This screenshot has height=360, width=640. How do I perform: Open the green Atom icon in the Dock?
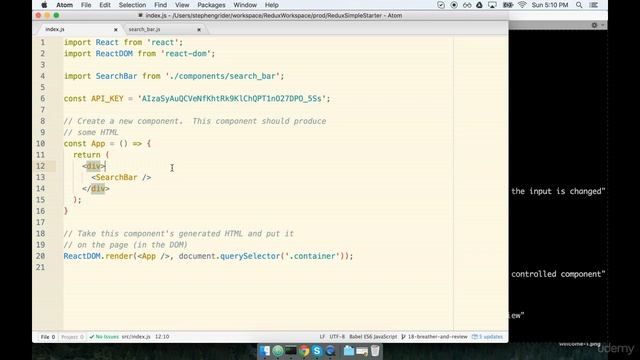pyautogui.click(x=278, y=351)
